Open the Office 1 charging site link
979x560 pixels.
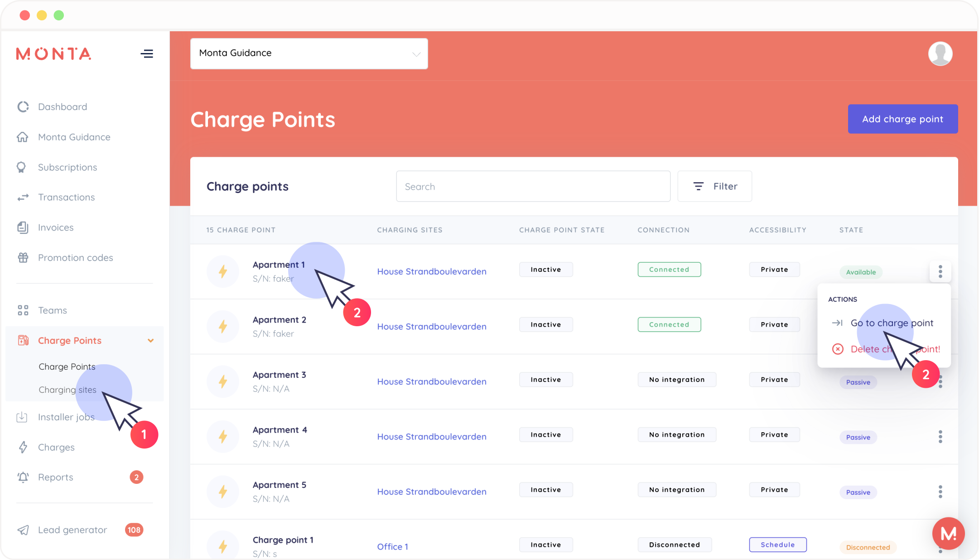tap(393, 547)
